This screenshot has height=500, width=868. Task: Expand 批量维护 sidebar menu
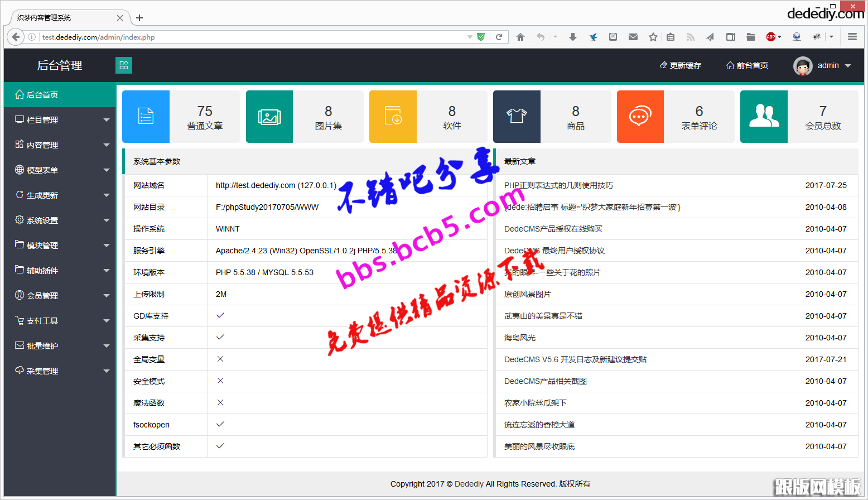point(60,346)
